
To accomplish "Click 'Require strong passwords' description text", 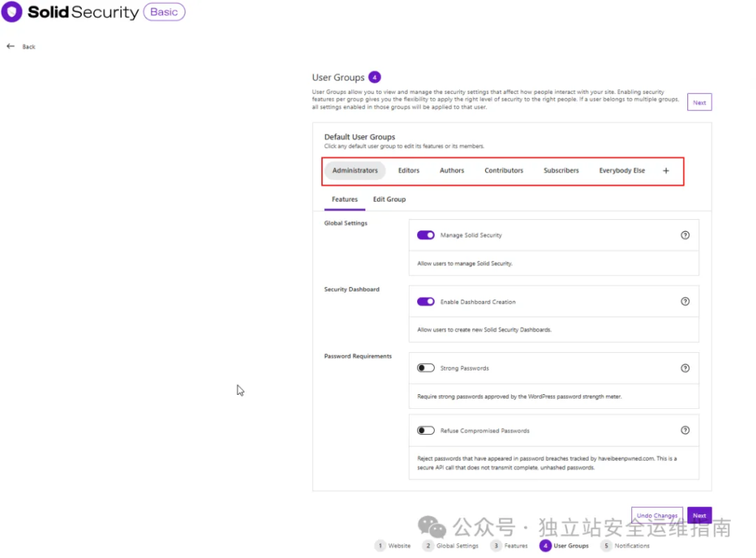I will pyautogui.click(x=519, y=396).
